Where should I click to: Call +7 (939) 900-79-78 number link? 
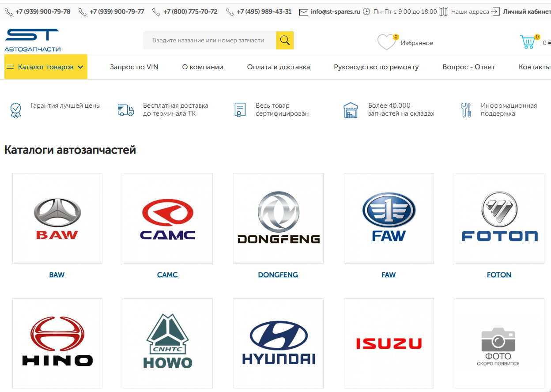43,12
